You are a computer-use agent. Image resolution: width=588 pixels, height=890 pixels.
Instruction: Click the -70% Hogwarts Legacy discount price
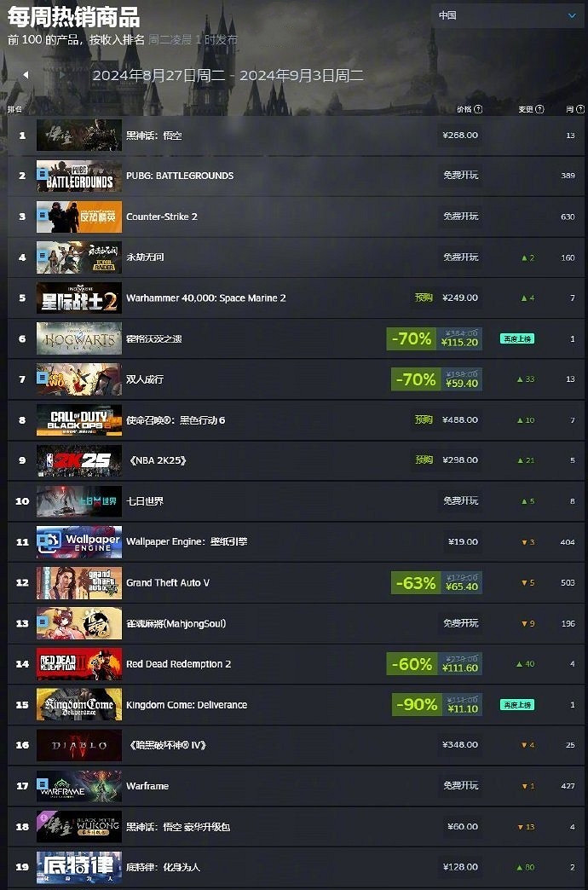click(435, 338)
